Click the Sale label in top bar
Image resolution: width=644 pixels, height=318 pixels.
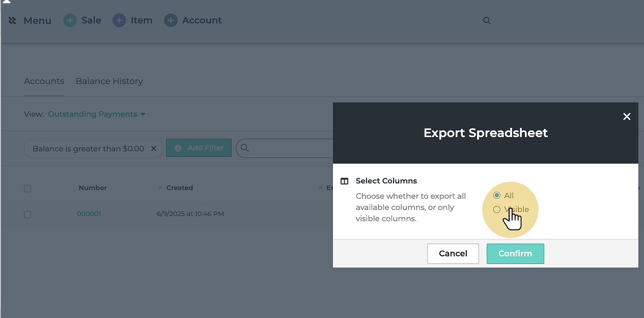point(91,20)
